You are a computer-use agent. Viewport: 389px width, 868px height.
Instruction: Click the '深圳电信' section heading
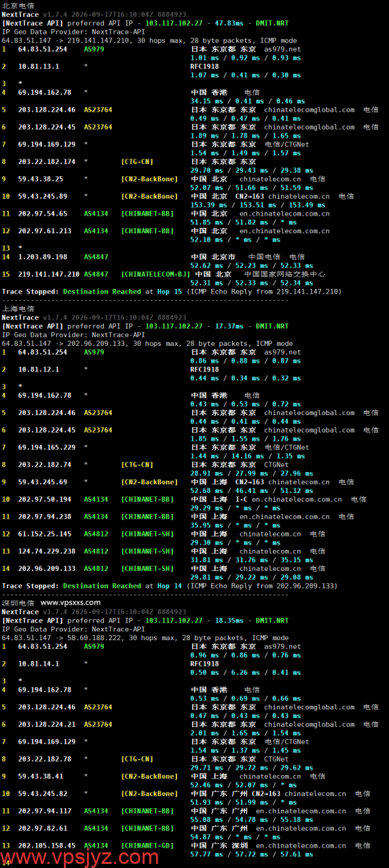click(x=18, y=603)
